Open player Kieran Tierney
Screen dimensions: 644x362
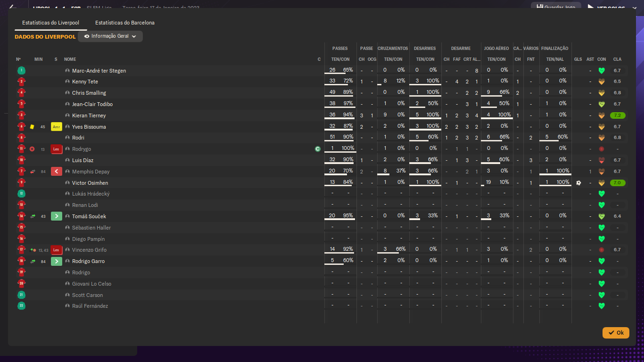tap(89, 115)
